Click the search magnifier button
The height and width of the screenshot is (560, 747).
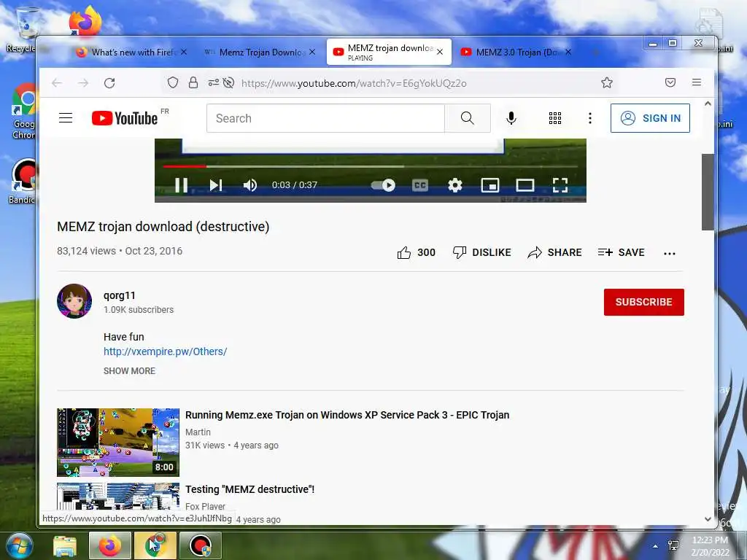pos(468,118)
